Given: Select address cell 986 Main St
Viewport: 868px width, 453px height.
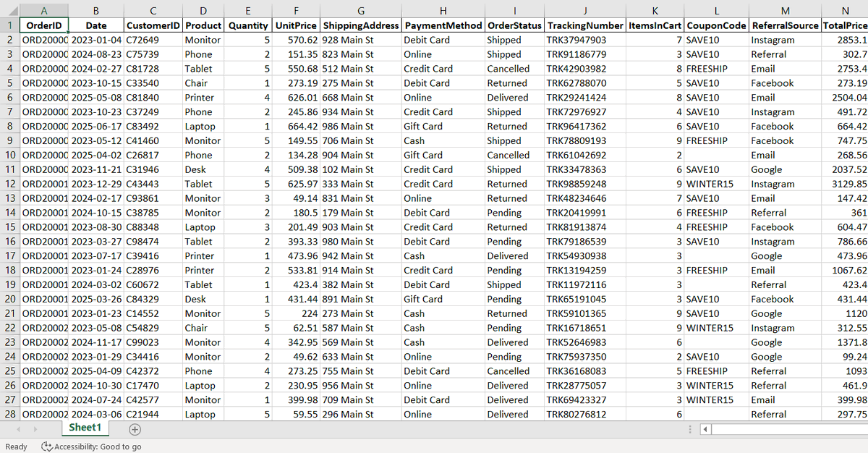Looking at the screenshot, I should pos(361,126).
